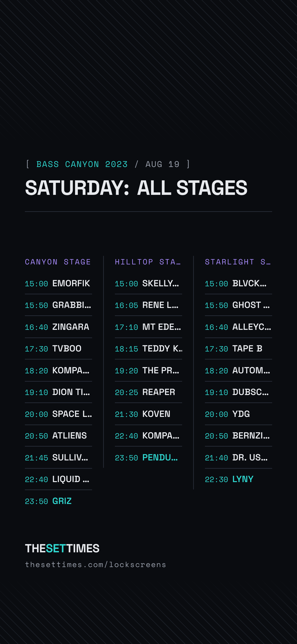Viewport: 297px width, 644px height.
Task: Tap the 23:50 PENDU... headliner entry
Action: click(148, 457)
